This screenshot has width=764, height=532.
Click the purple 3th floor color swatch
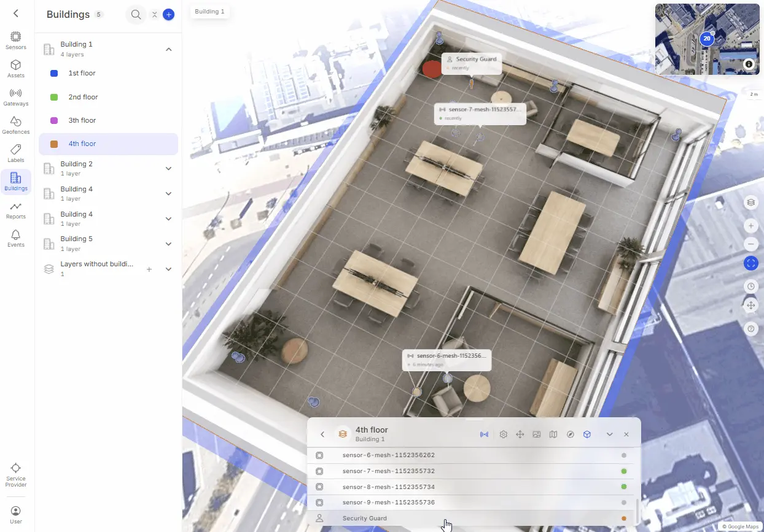tap(54, 120)
